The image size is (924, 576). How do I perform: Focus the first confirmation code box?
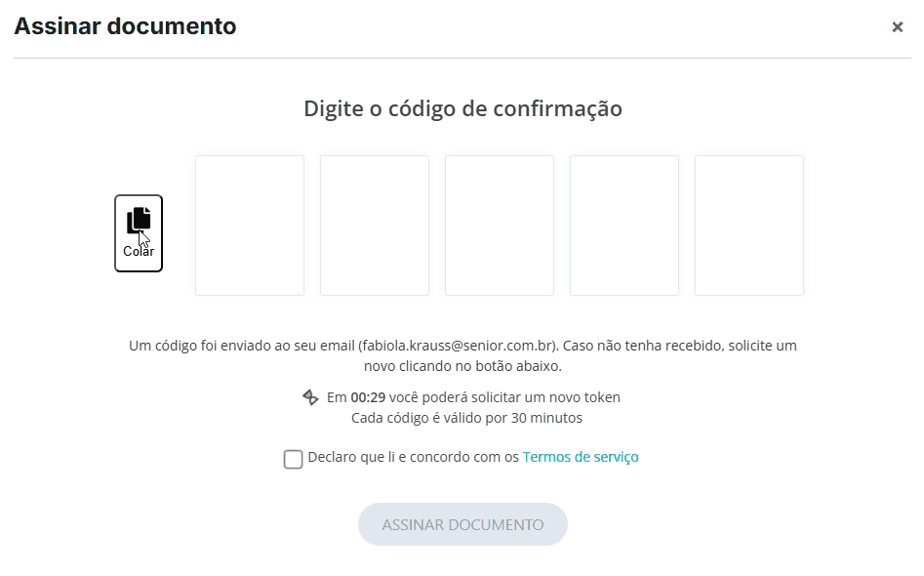pos(250,226)
